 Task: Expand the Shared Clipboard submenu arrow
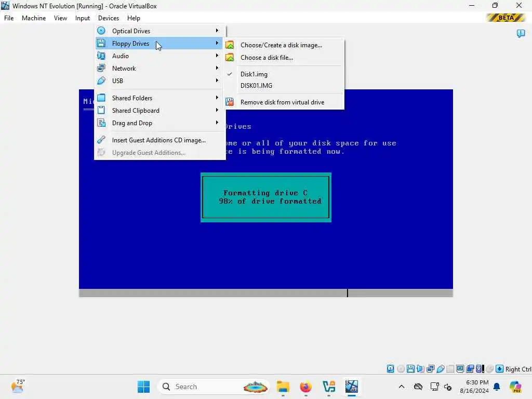[x=217, y=110]
